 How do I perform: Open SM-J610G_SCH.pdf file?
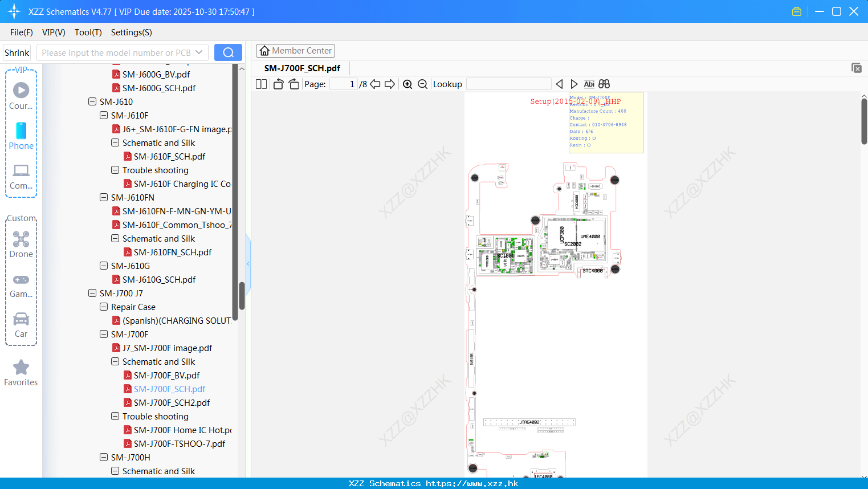coord(159,280)
